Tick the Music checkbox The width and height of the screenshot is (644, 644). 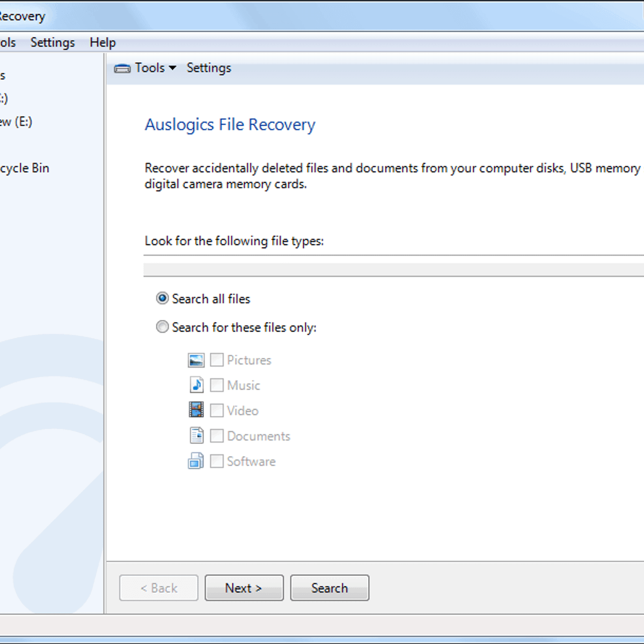217,385
